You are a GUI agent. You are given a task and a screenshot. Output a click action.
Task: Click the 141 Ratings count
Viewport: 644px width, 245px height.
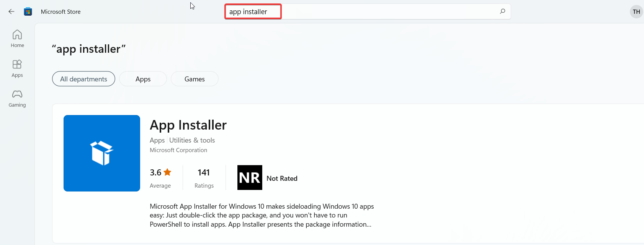click(x=204, y=178)
